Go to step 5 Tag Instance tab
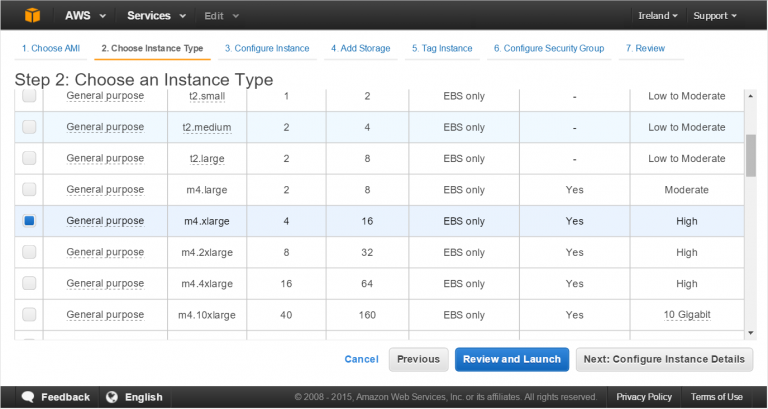This screenshot has width=768, height=409. tap(442, 48)
